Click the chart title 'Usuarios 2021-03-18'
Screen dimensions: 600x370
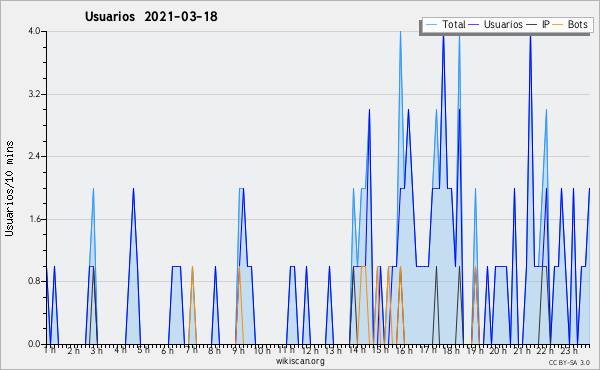(151, 16)
